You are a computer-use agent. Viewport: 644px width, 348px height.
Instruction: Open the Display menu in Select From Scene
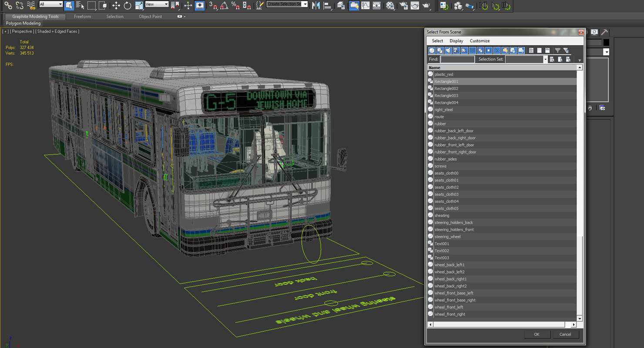(x=456, y=41)
